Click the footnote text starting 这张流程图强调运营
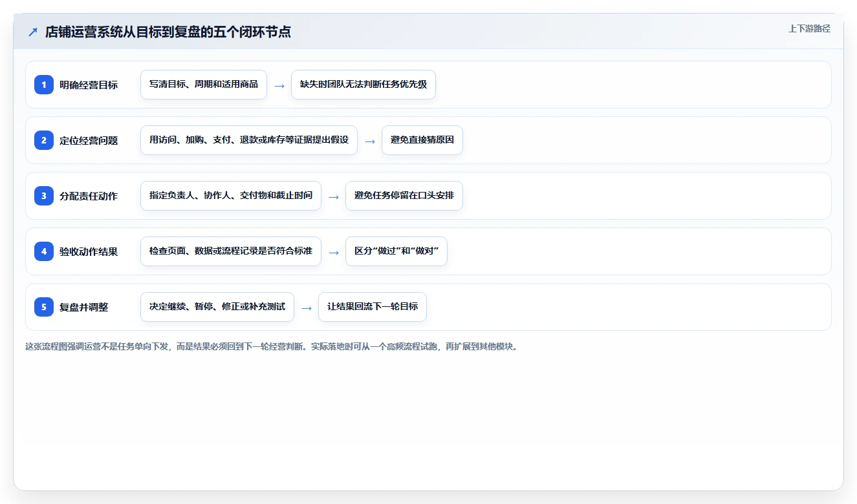857x504 pixels. (272, 346)
